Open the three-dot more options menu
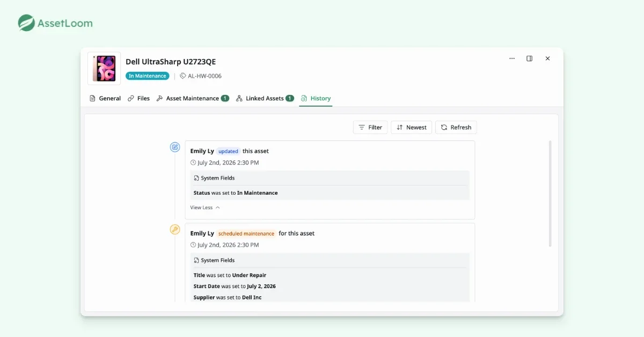The height and width of the screenshot is (337, 644). [512, 58]
